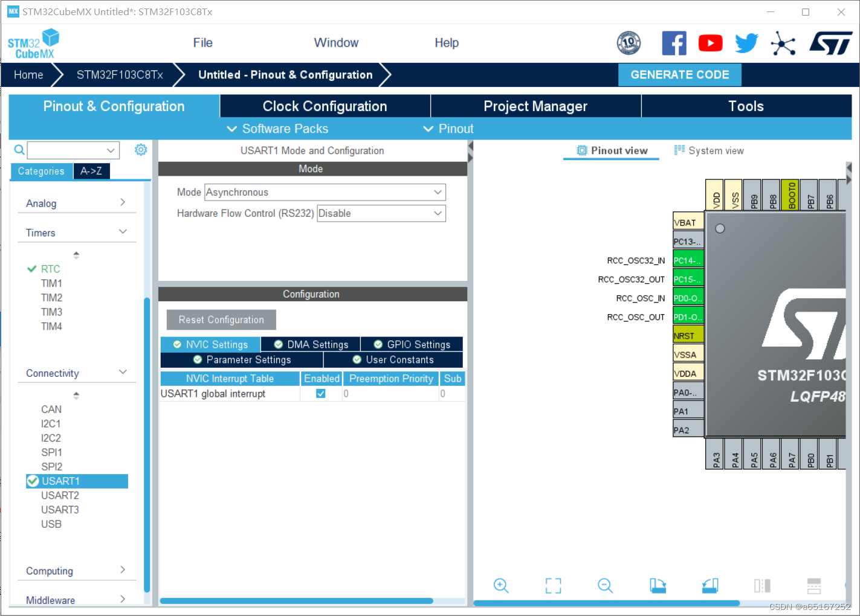Viewport: 860px width, 616px height.
Task: Select the Pinout view tab
Action: coord(612,150)
